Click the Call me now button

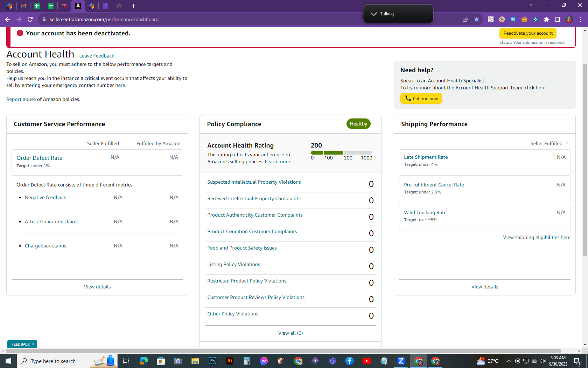coord(421,98)
